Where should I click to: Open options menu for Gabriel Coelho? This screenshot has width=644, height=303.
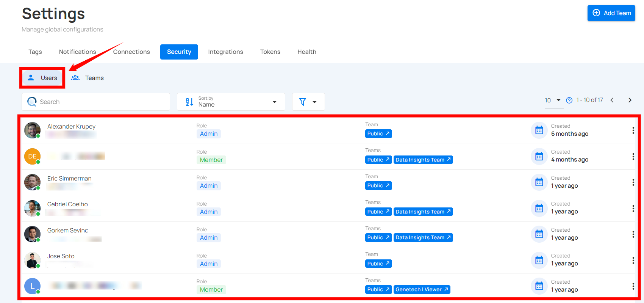click(x=633, y=209)
